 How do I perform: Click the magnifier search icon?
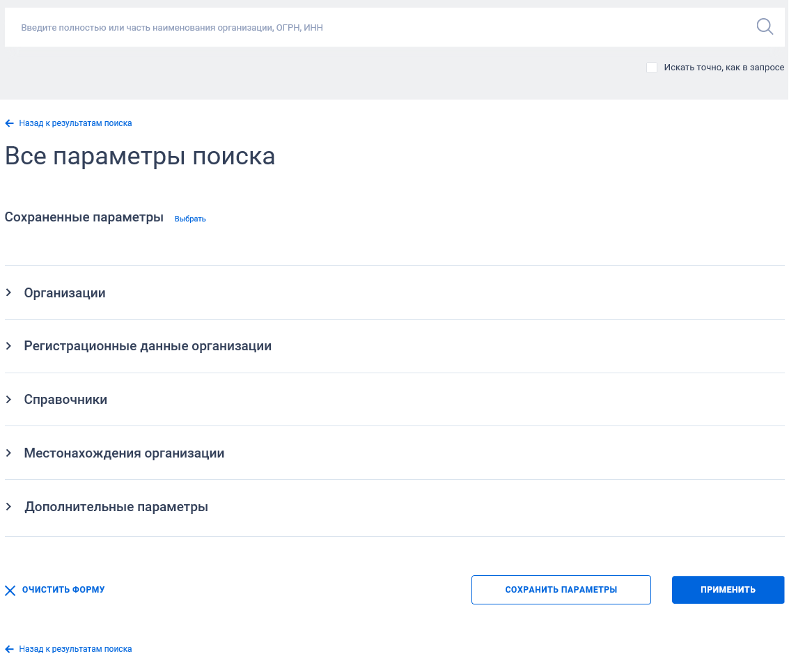(x=765, y=26)
